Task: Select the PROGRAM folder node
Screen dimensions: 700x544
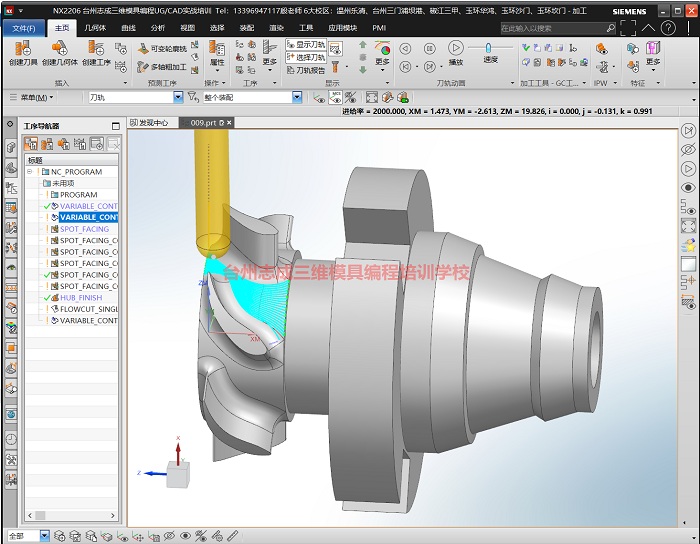Action: [x=79, y=195]
